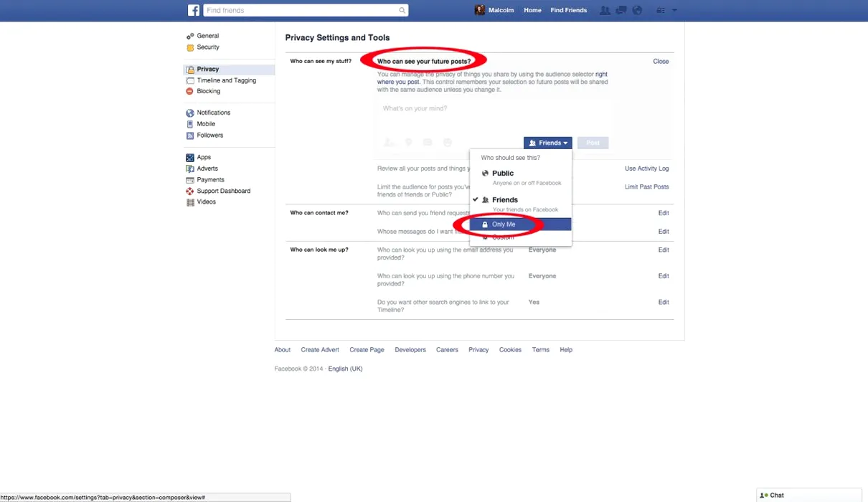Click the Use Activity Log link
The width and height of the screenshot is (868, 502).
[x=646, y=169]
